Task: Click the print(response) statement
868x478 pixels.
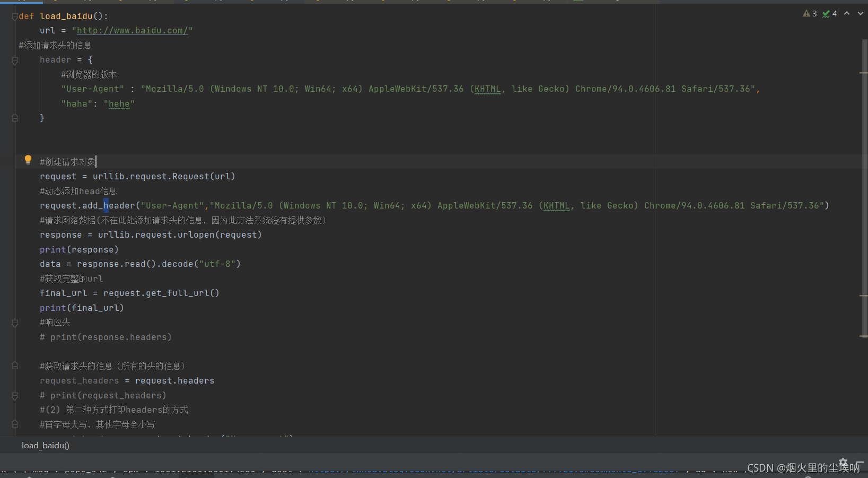Action: [79, 249]
